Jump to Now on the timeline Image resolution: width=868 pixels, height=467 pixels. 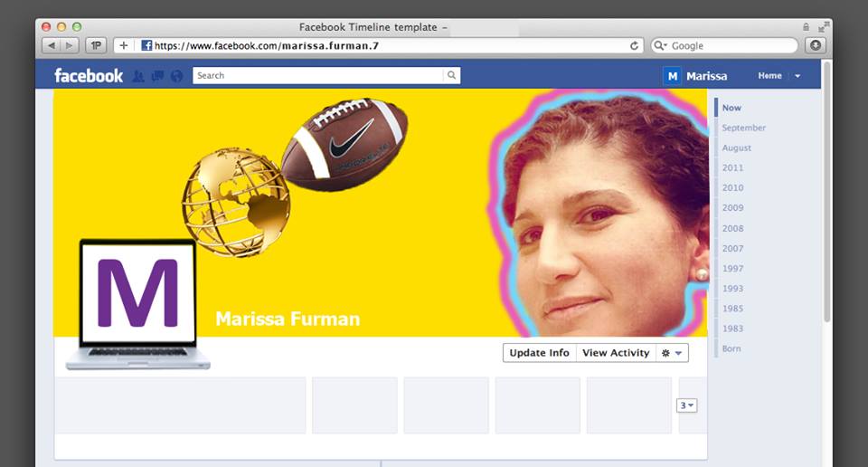point(731,108)
